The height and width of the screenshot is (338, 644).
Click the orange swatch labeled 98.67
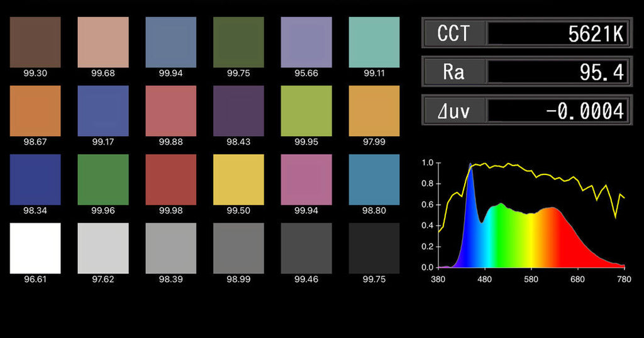[x=35, y=111]
